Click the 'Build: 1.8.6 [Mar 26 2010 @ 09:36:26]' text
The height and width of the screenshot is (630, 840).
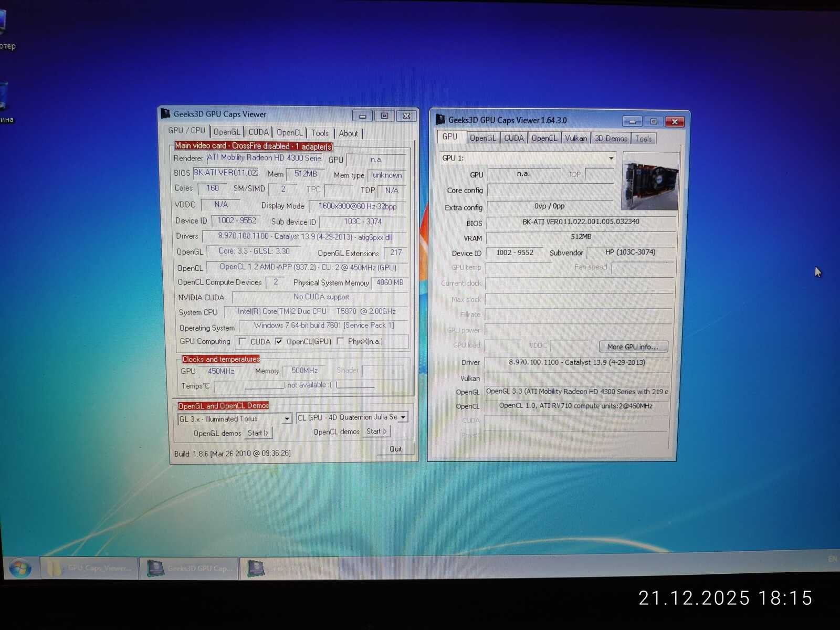(x=232, y=454)
